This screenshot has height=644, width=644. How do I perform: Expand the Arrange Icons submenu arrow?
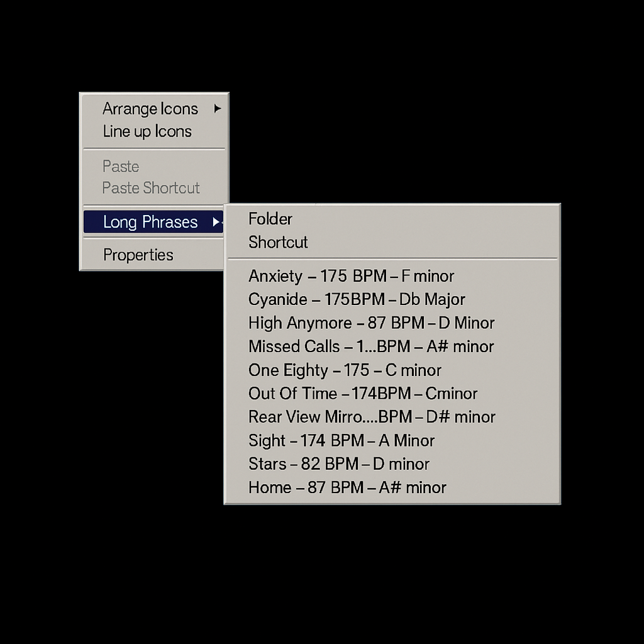[x=217, y=109]
